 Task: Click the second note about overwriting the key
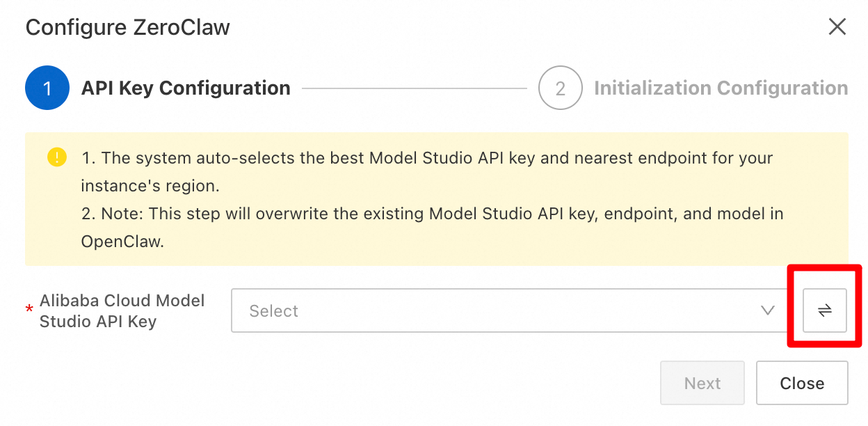(432, 228)
